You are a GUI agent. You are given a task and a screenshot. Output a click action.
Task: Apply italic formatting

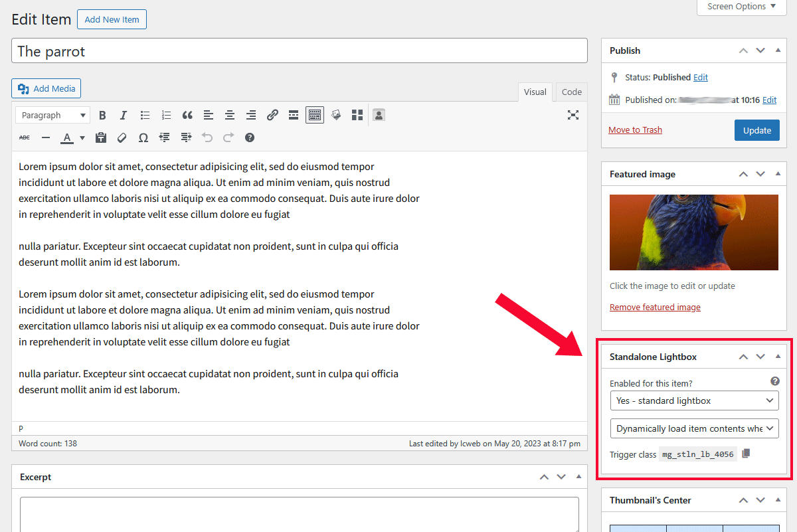[x=124, y=116]
